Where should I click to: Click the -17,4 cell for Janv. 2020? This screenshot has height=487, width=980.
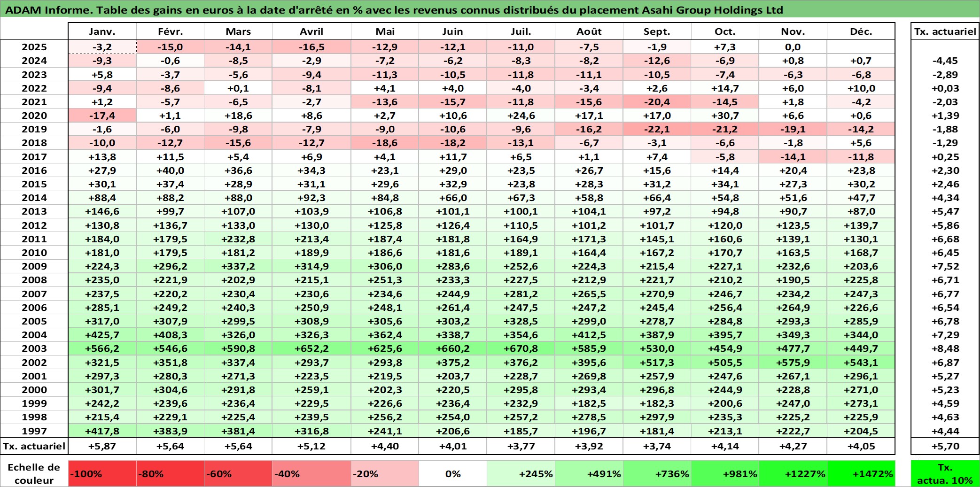coord(102,116)
